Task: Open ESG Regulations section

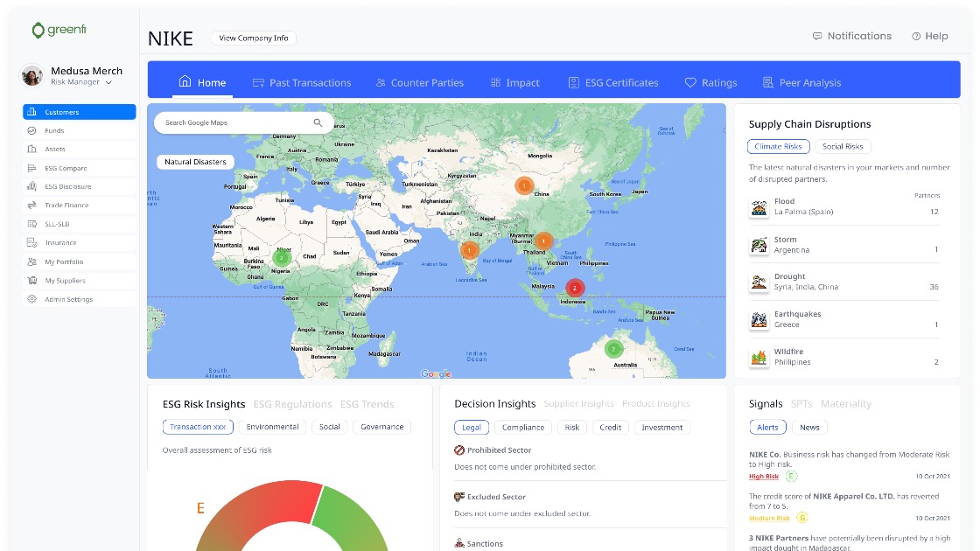Action: (292, 404)
